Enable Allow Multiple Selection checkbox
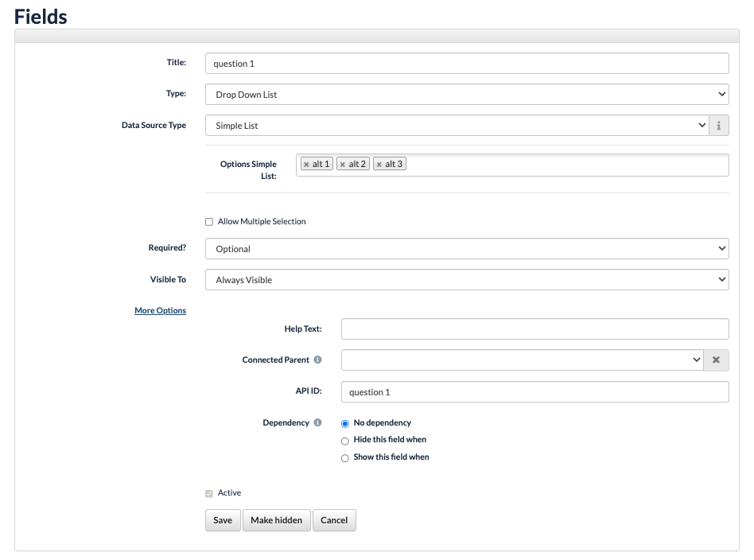This screenshot has height=560, width=754. tap(209, 222)
